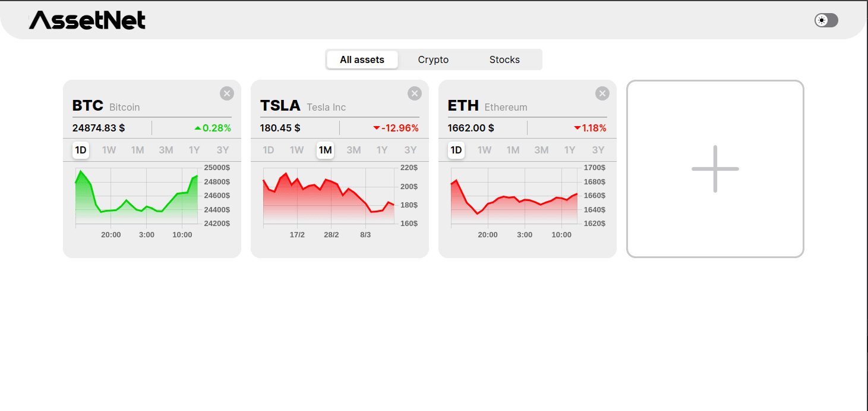Click the 17/2 date label
This screenshot has height=411, width=868.
[x=297, y=235]
